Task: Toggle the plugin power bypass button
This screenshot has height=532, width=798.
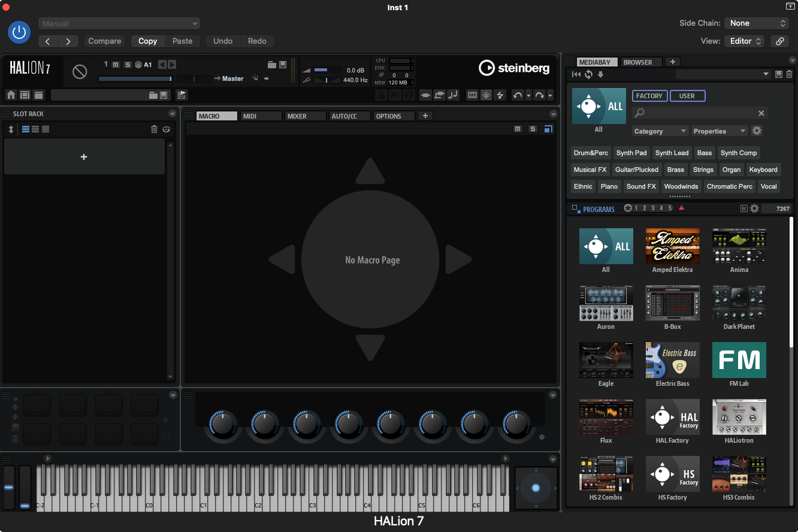Action: tap(19, 32)
